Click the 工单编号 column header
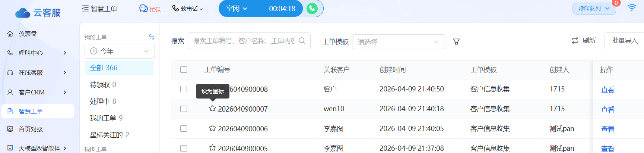Viewport: 644px width, 153px height. (217, 70)
